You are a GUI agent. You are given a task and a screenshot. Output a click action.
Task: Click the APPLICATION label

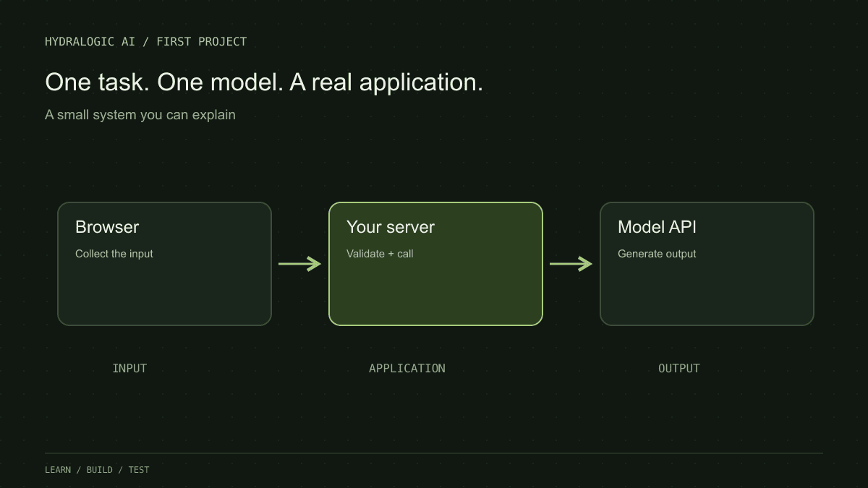[407, 368]
